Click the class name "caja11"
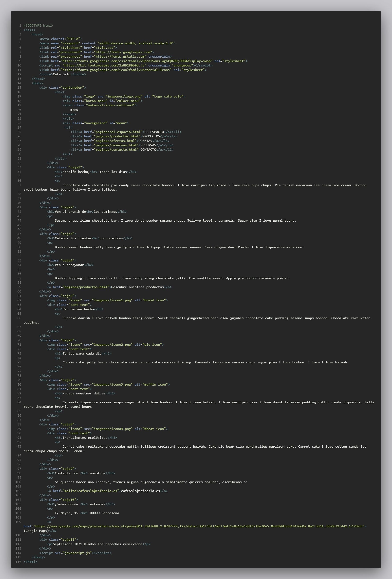The image size is (392, 579). pos(70,540)
